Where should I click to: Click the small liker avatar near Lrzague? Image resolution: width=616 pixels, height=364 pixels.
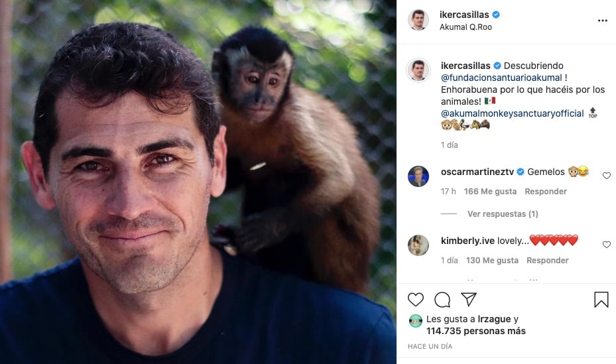point(415,321)
